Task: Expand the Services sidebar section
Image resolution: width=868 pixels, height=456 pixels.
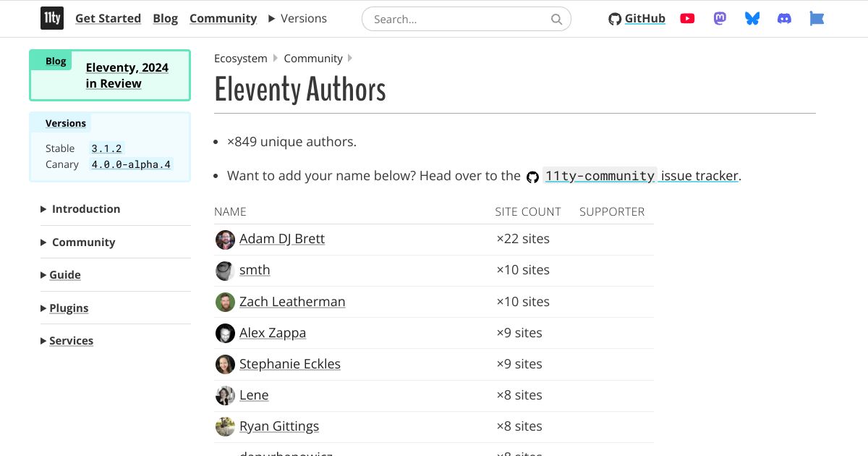Action: (67, 341)
